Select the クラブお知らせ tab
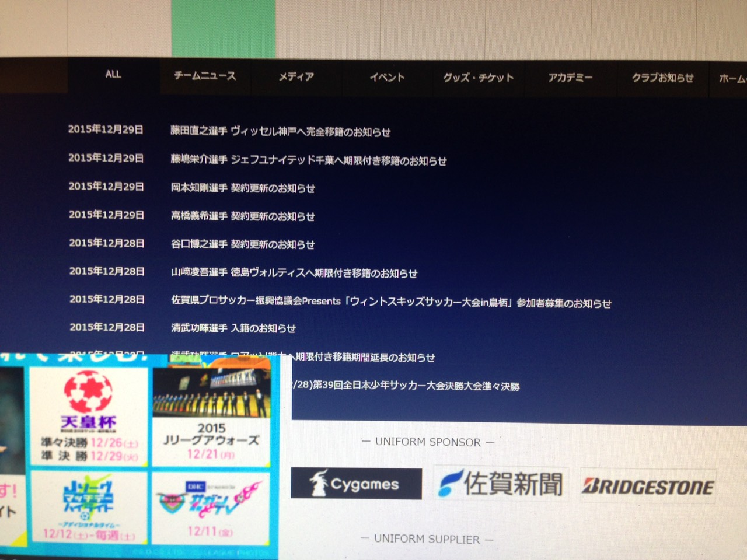 coord(663,78)
